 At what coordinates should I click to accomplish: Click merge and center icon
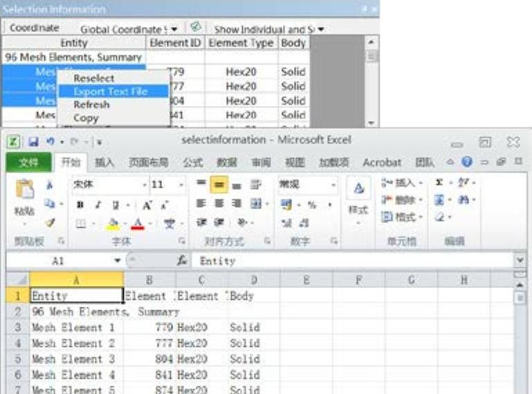tap(256, 204)
